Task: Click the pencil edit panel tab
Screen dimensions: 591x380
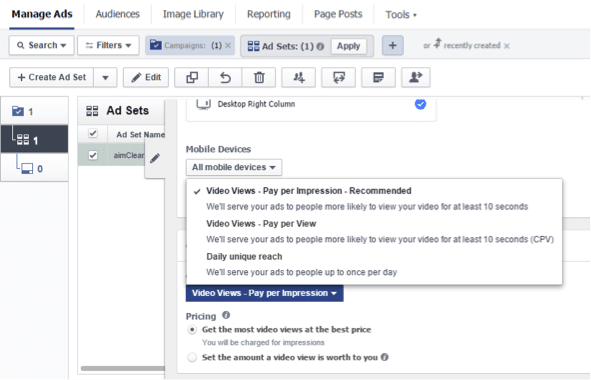Action: coord(155,158)
